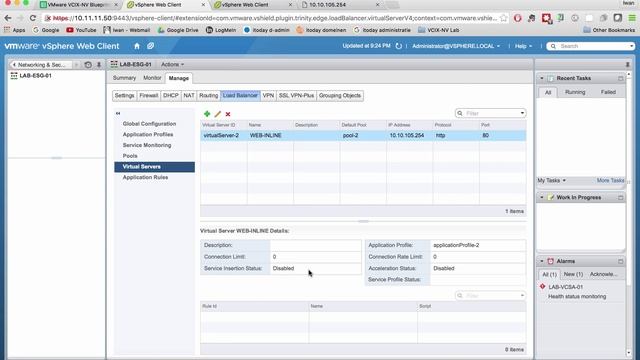
Task: Open Apps bookmark shortcut
Action: tap(14, 30)
